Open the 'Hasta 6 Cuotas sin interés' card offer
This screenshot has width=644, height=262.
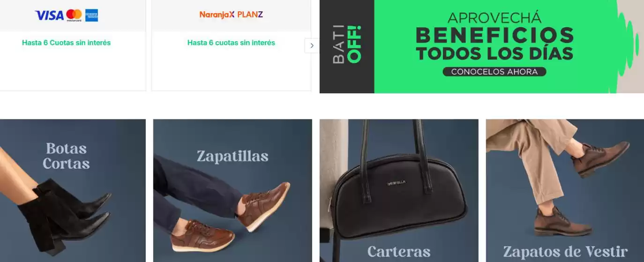tap(66, 43)
